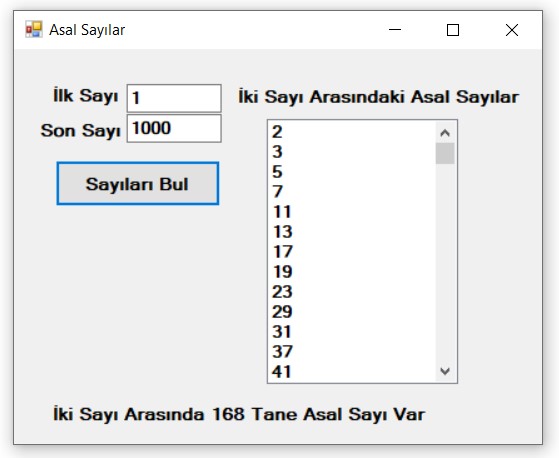Select prime 7 in the listbox
Image resolution: width=559 pixels, height=458 pixels.
352,192
